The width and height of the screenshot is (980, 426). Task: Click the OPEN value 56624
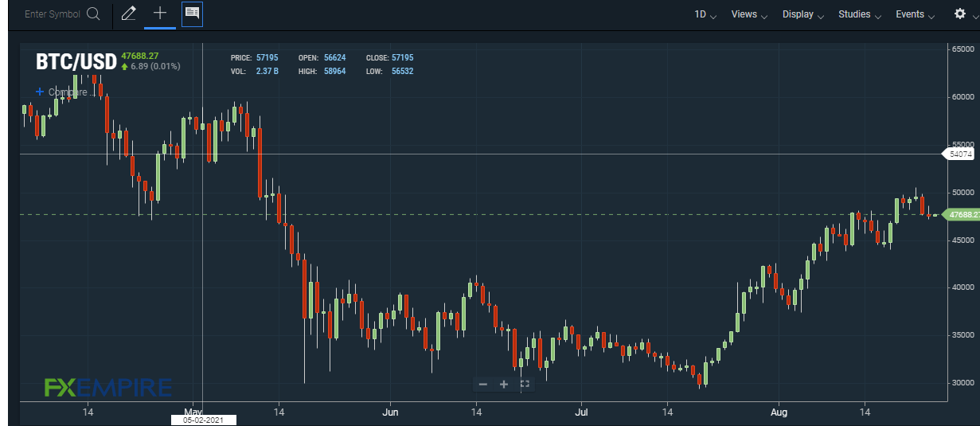tap(334, 58)
